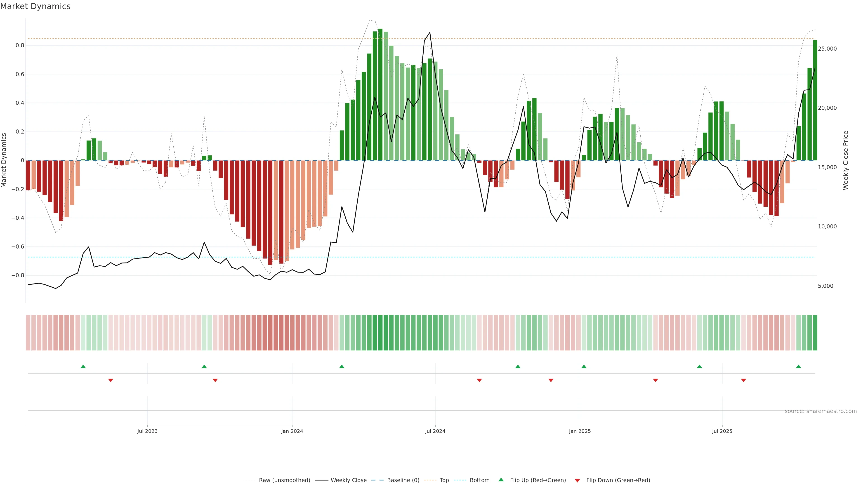Click the Jul 2025 x-axis label
868x488 pixels.
[722, 431]
